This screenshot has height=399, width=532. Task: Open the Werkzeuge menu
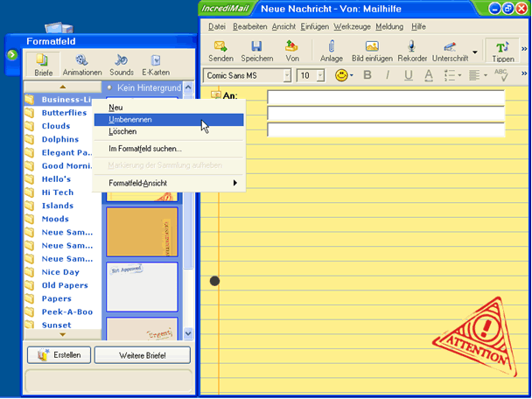[x=352, y=26]
